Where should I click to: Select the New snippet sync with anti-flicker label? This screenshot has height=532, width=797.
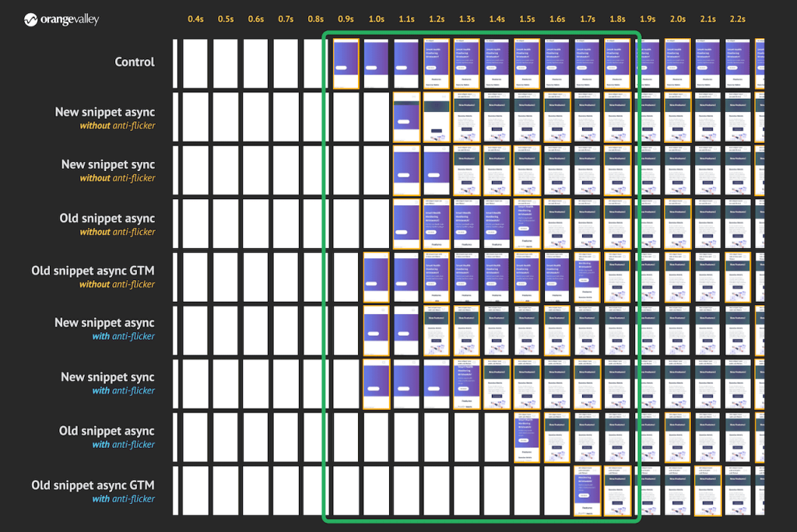[x=107, y=383]
